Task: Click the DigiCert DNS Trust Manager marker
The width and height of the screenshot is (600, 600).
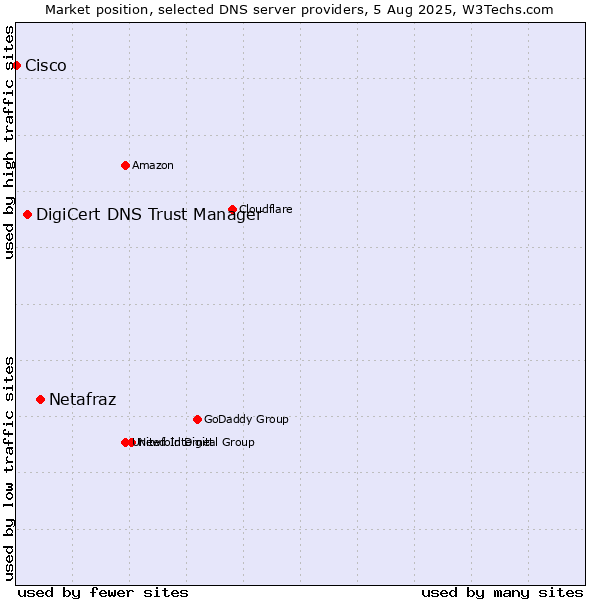Action: click(27, 215)
